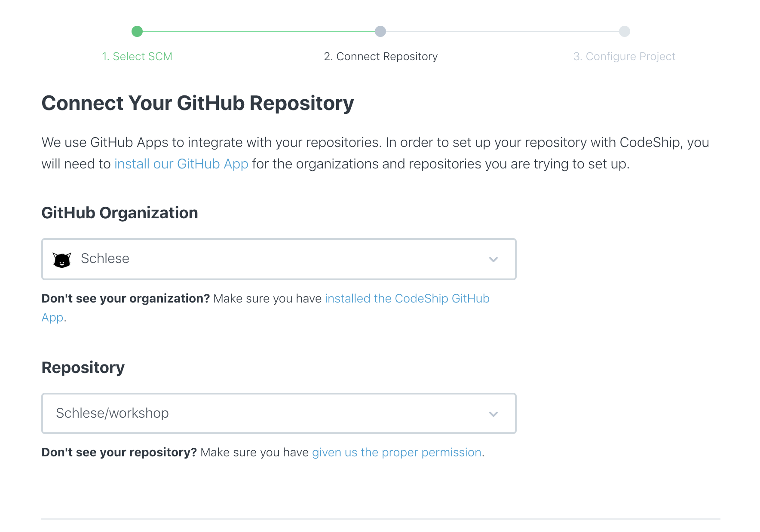Select the Connect Repository step label
The height and width of the screenshot is (532, 760).
pos(381,56)
